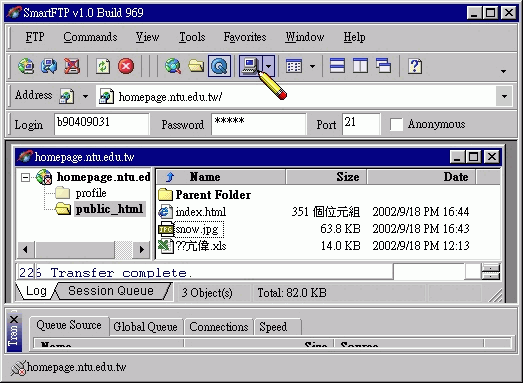
Task: Open dropdown beside the Address icon
Action: pyautogui.click(x=85, y=96)
